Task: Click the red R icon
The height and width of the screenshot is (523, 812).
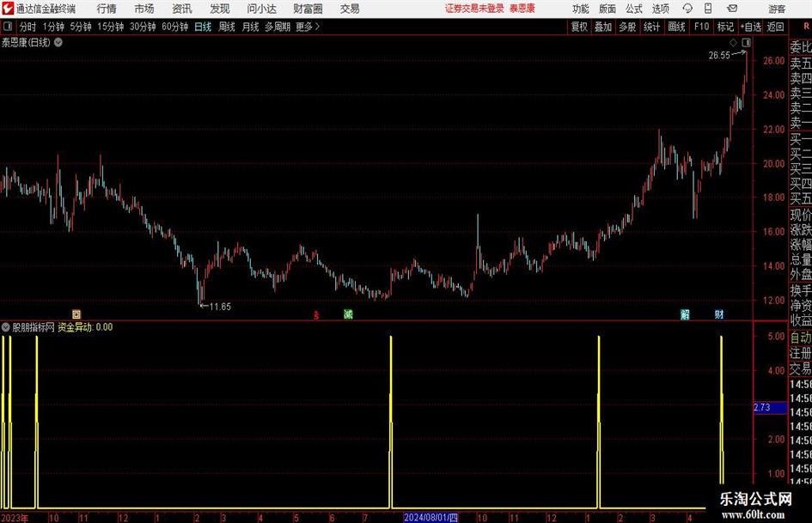Action: coord(806,26)
